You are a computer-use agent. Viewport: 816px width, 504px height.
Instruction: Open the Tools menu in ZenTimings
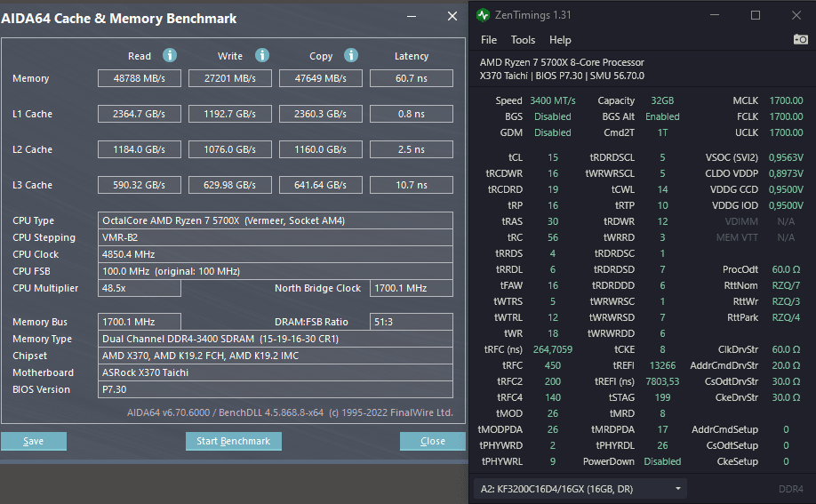pyautogui.click(x=523, y=40)
